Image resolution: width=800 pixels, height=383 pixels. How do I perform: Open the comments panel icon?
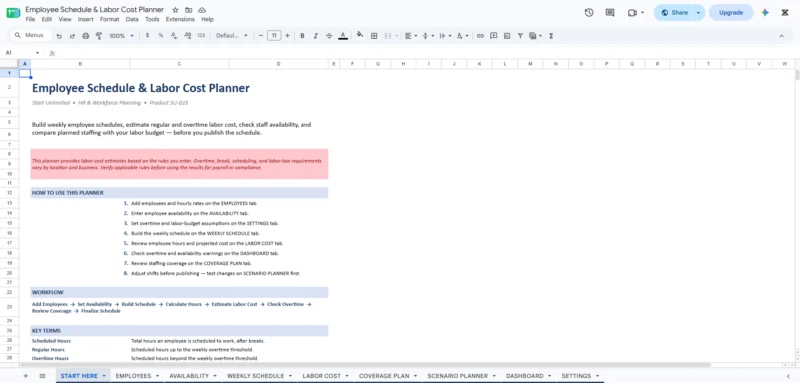pyautogui.click(x=610, y=13)
